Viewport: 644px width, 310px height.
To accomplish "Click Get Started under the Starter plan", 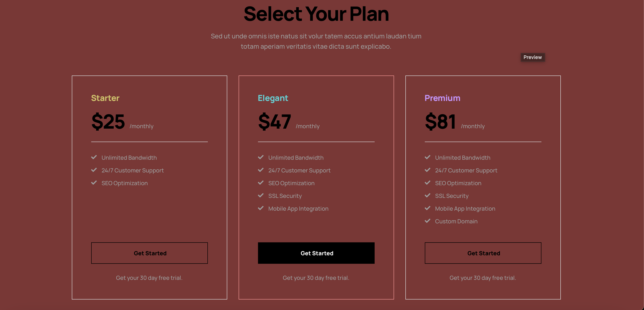I will [149, 253].
